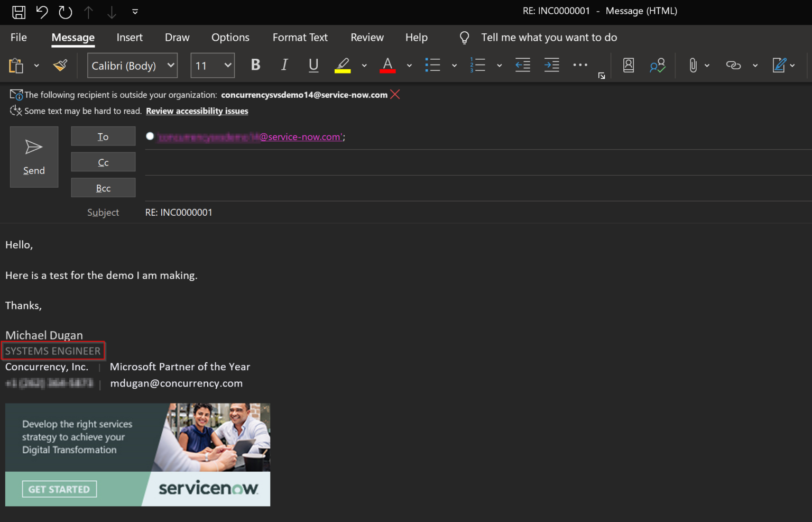
Task: Open the Address Book
Action: click(628, 65)
